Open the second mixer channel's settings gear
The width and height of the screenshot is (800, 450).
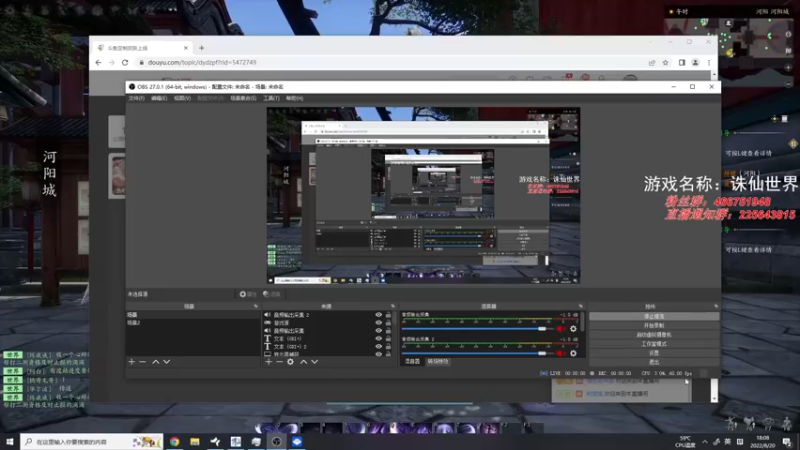[x=573, y=353]
